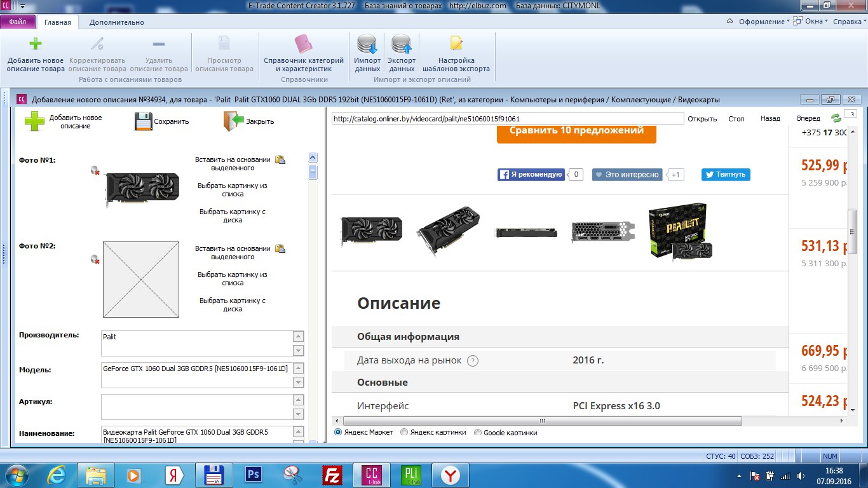
Task: Click Открыть to load the URL
Action: click(x=702, y=119)
